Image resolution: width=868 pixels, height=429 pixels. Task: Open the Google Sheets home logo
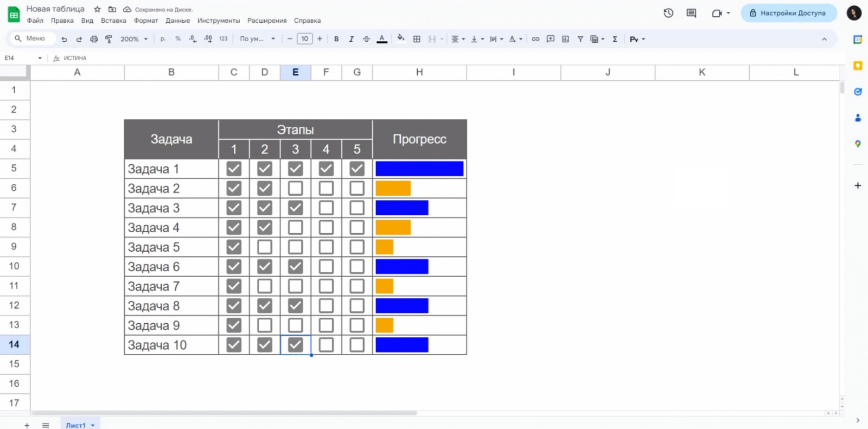click(14, 15)
